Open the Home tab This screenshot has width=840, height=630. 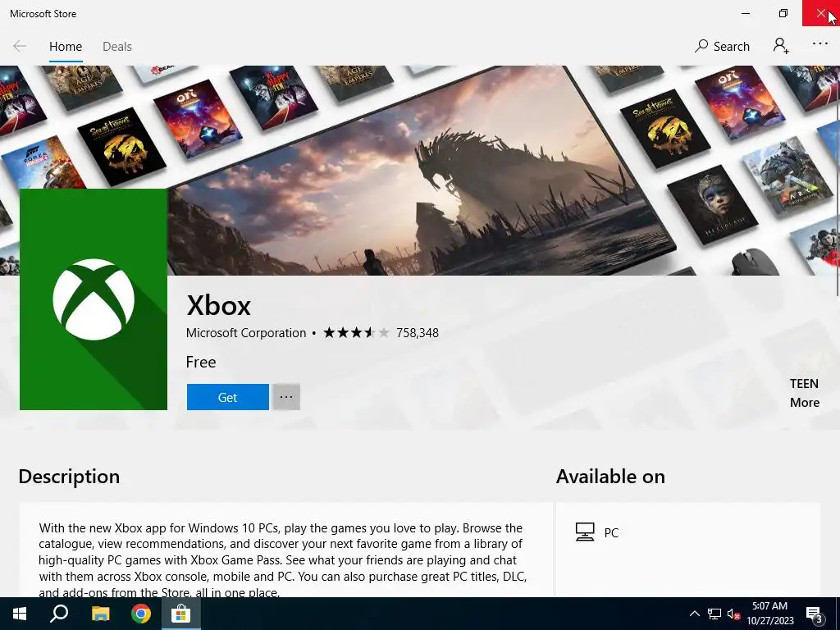[x=66, y=47]
